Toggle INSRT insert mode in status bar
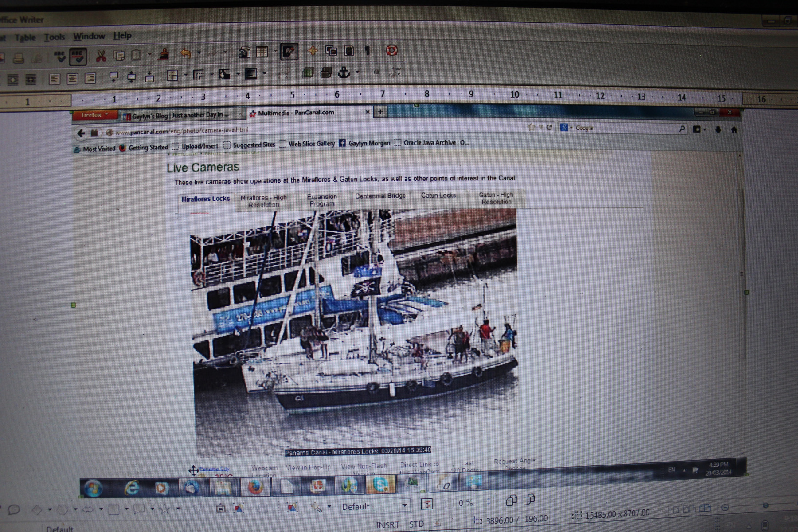Image resolution: width=798 pixels, height=532 pixels. tap(387, 525)
